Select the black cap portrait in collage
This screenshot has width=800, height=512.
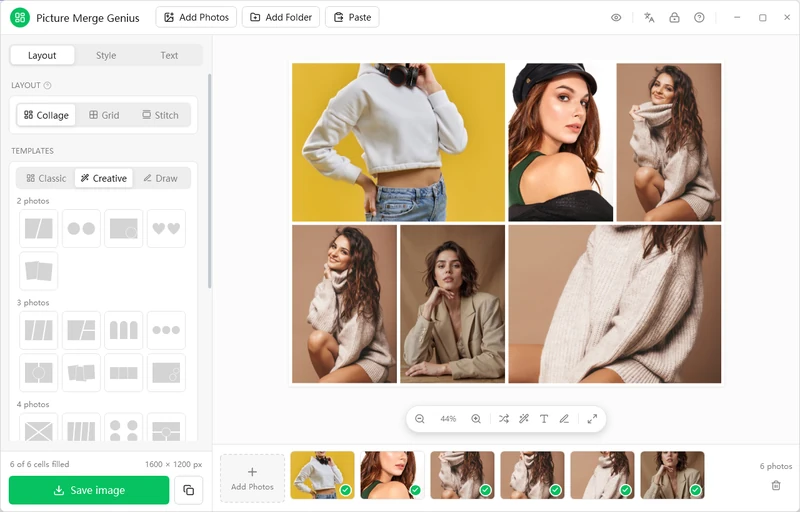pyautogui.click(x=561, y=142)
